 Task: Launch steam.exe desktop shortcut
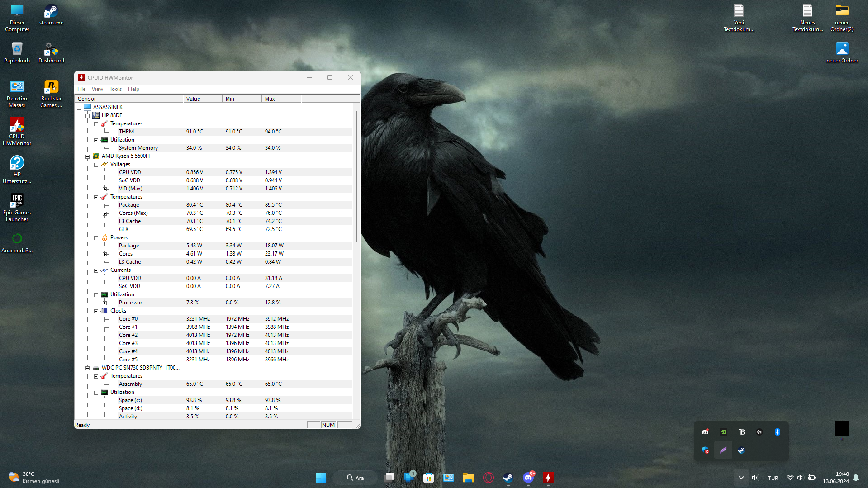(51, 15)
